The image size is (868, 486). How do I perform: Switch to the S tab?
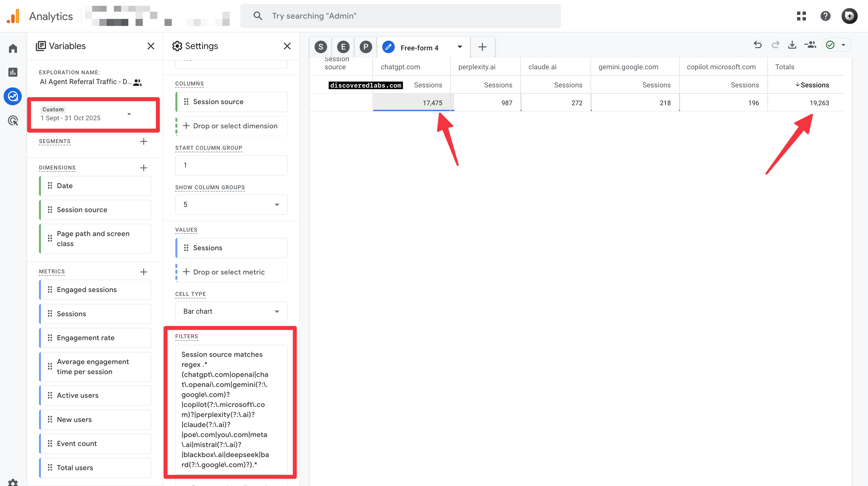coord(320,47)
